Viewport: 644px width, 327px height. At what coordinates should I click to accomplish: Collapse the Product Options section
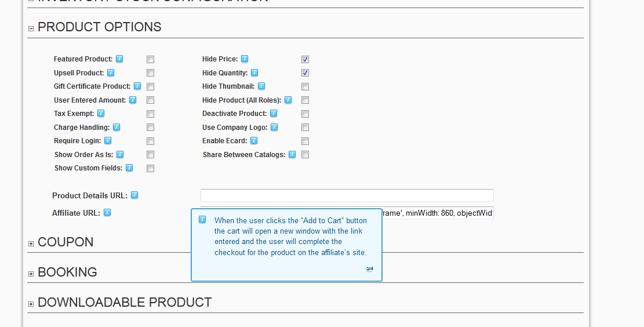31,28
